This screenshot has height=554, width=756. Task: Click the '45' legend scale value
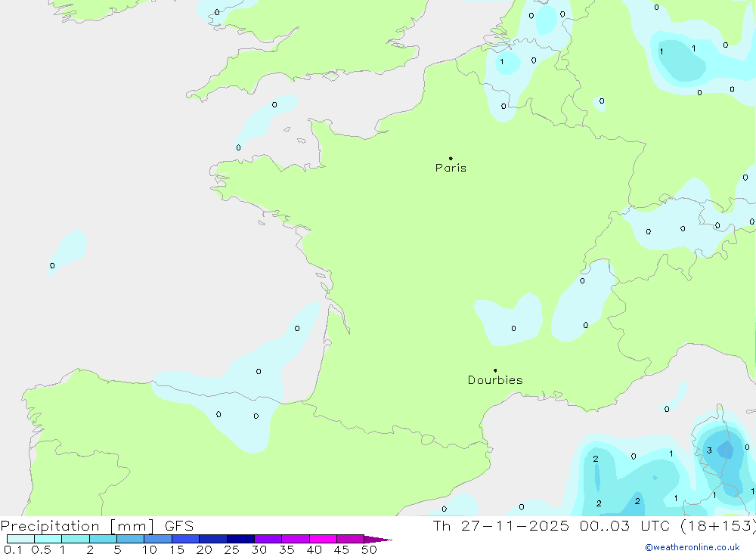[x=342, y=549]
